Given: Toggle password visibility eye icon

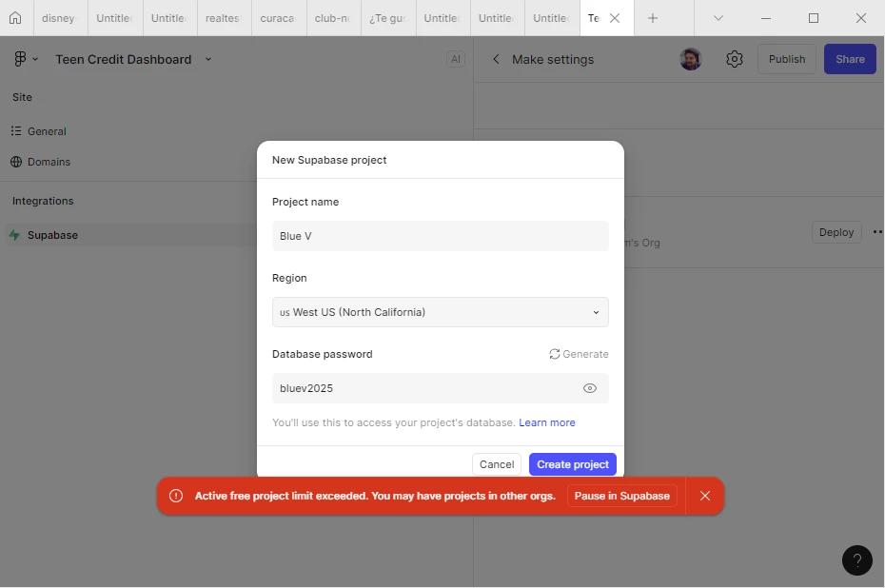Looking at the screenshot, I should pos(590,388).
